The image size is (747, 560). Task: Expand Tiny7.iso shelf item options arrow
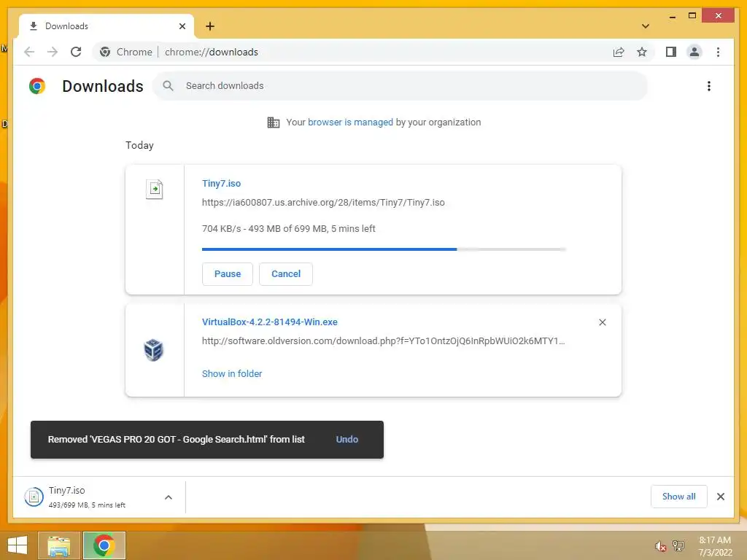tap(169, 497)
